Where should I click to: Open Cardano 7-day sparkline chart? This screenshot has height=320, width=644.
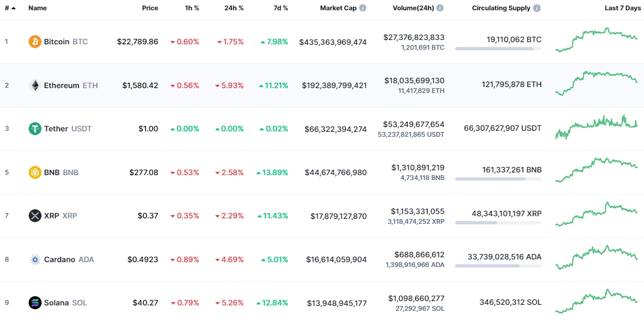596,257
